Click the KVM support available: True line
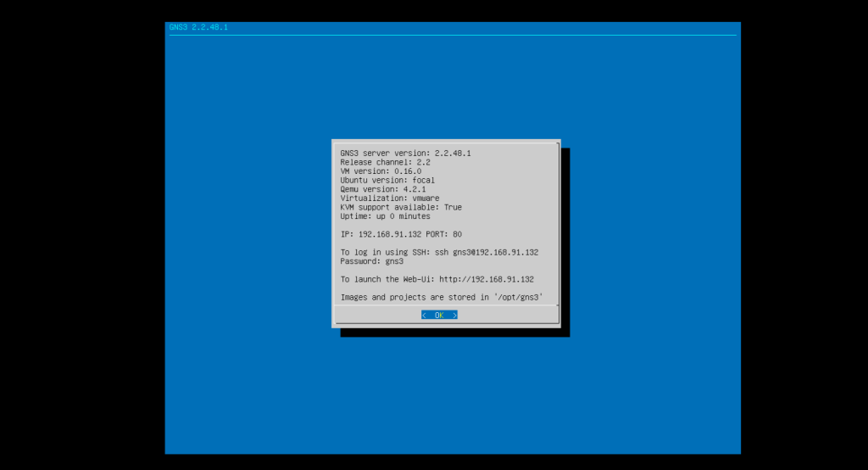The image size is (868, 470). (x=401, y=207)
